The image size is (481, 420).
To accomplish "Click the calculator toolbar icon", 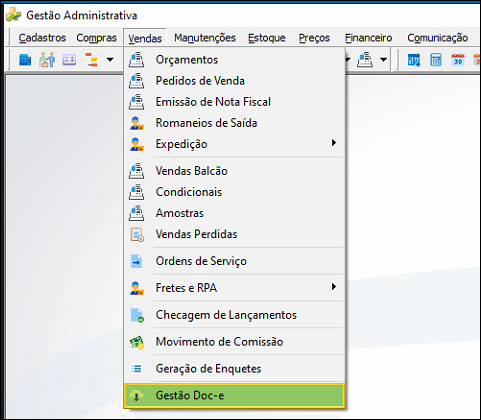I will point(436,60).
